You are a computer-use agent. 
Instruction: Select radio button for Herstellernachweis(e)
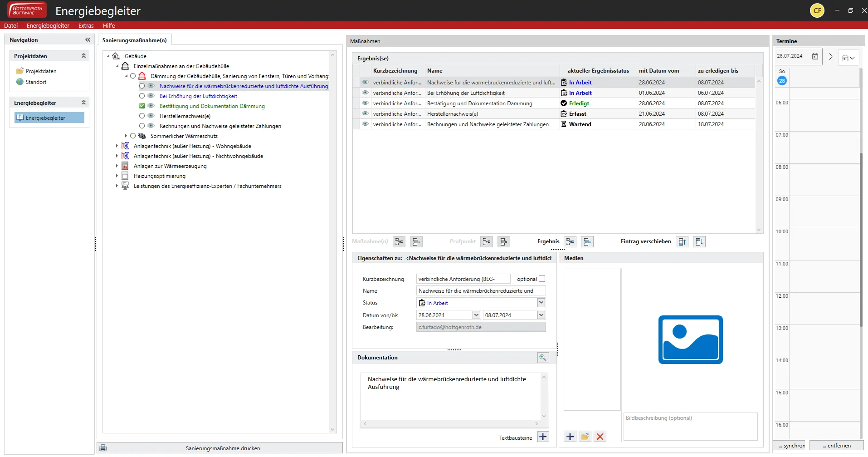[x=142, y=116]
